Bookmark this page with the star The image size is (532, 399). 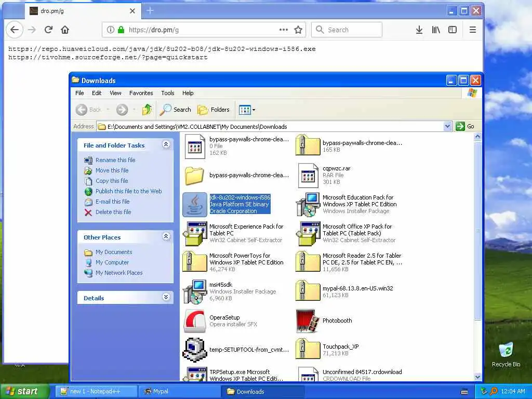[298, 30]
